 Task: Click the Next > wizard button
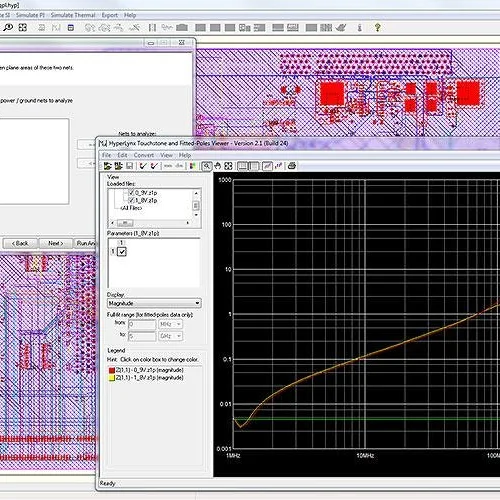click(x=55, y=243)
